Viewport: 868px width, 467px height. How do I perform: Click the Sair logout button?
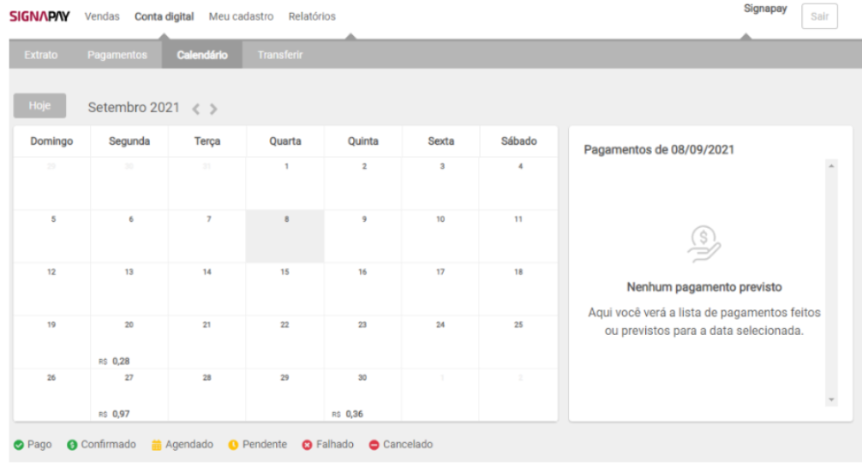(819, 16)
